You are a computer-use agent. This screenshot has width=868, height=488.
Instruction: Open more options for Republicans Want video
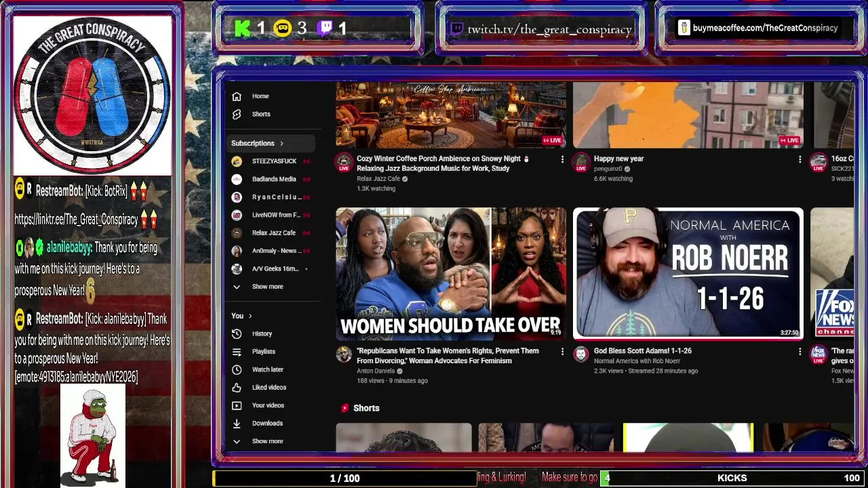click(x=561, y=351)
